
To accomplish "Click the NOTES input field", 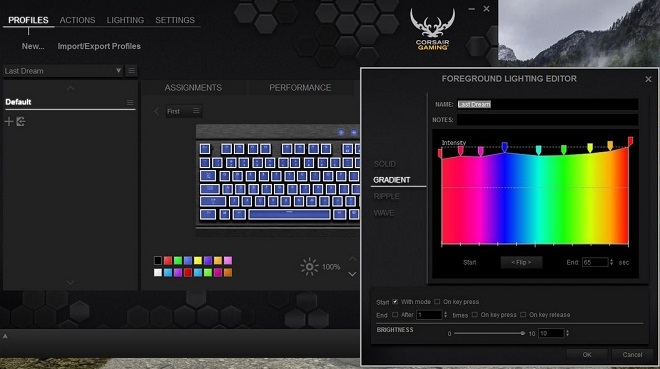I will point(547,120).
